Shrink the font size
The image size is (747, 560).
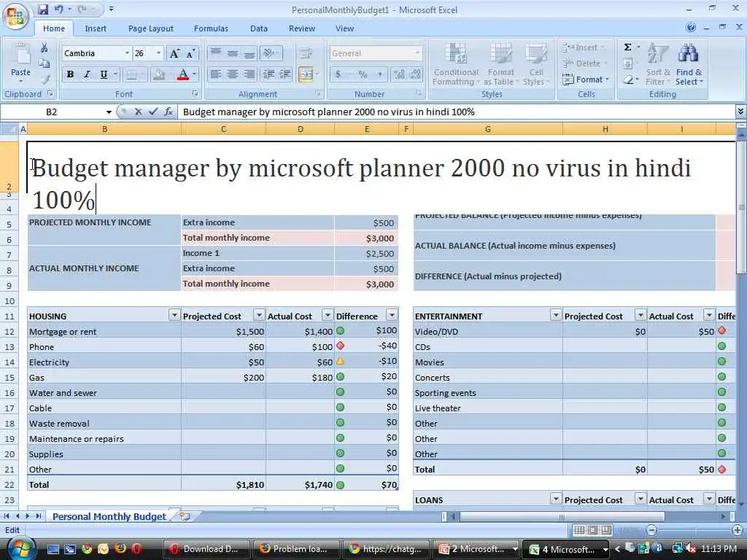click(x=190, y=53)
